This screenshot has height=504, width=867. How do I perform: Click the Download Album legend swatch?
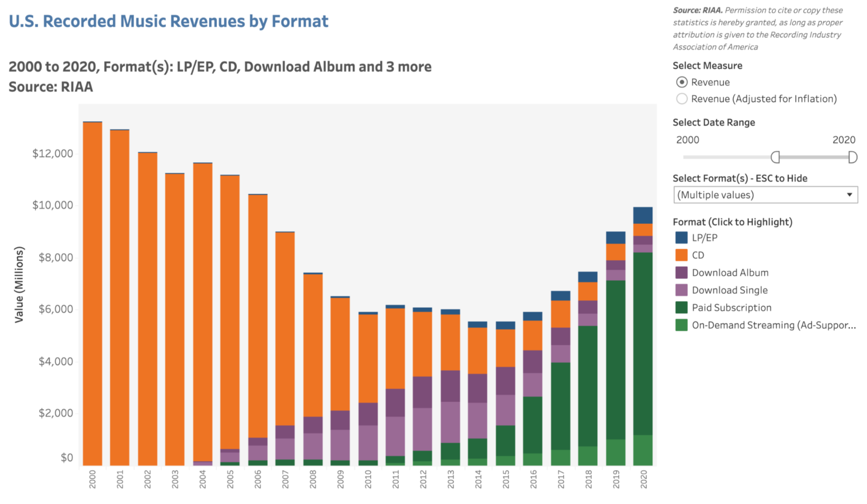(x=681, y=273)
